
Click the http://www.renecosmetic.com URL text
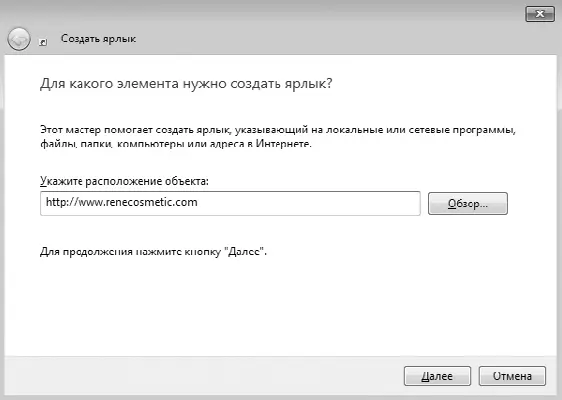click(x=122, y=202)
